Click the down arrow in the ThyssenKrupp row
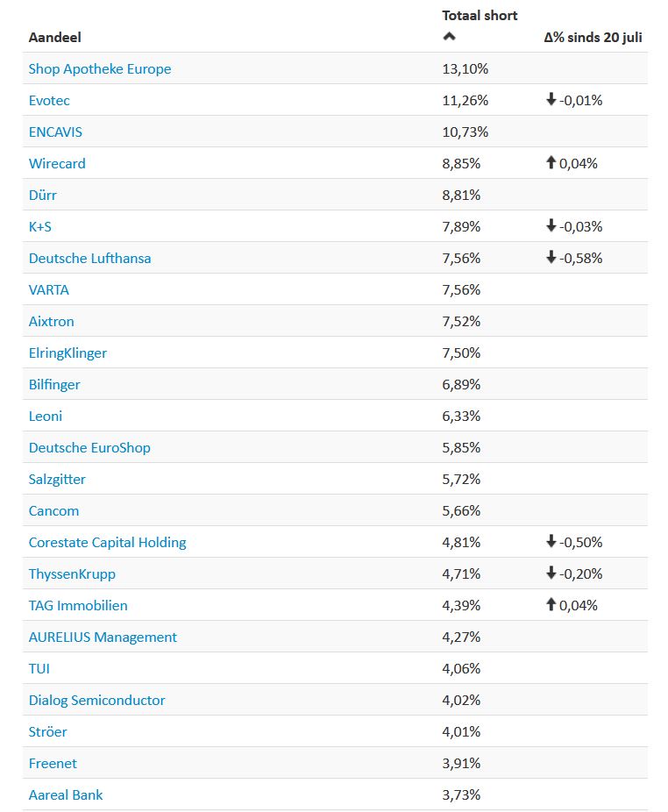Image resolution: width=668 pixels, height=812 pixels. 551,573
